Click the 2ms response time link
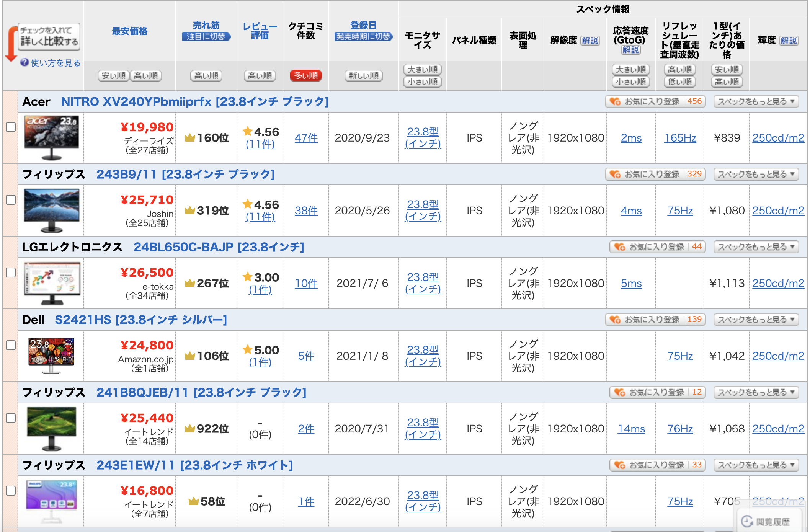 click(x=631, y=138)
